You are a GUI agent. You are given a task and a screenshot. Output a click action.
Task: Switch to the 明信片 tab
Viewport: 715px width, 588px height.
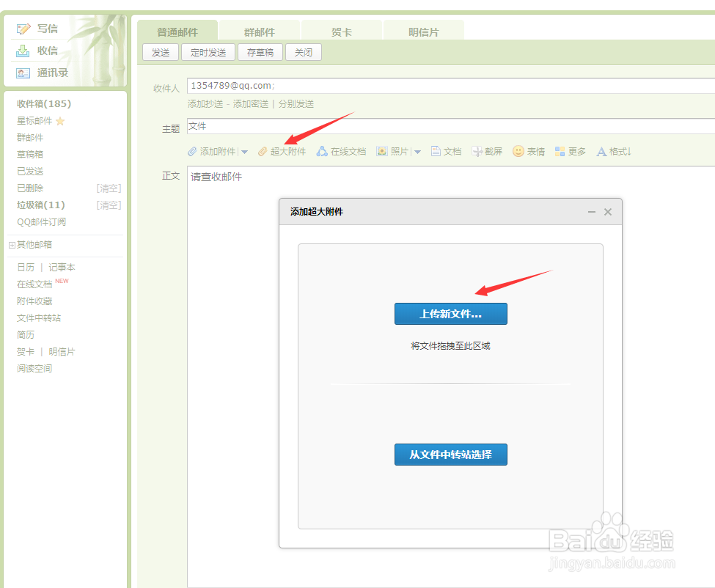[x=424, y=29]
